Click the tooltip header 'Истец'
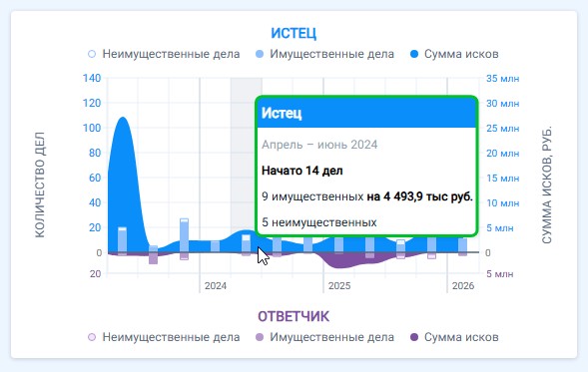 pos(366,113)
